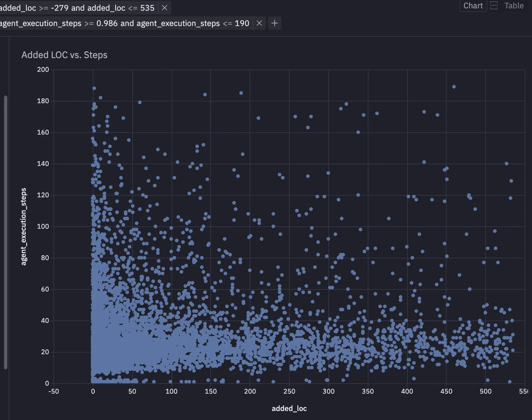This screenshot has width=532, height=420.
Task: Click the data point near 377 LOC, 105 steps
Action: 389,219
